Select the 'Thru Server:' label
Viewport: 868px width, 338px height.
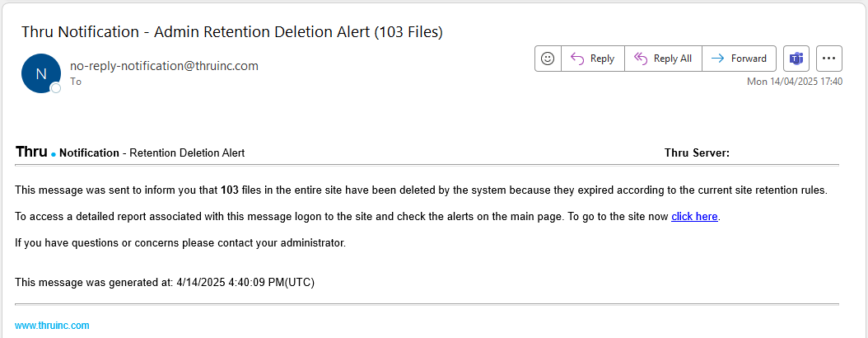(x=697, y=153)
